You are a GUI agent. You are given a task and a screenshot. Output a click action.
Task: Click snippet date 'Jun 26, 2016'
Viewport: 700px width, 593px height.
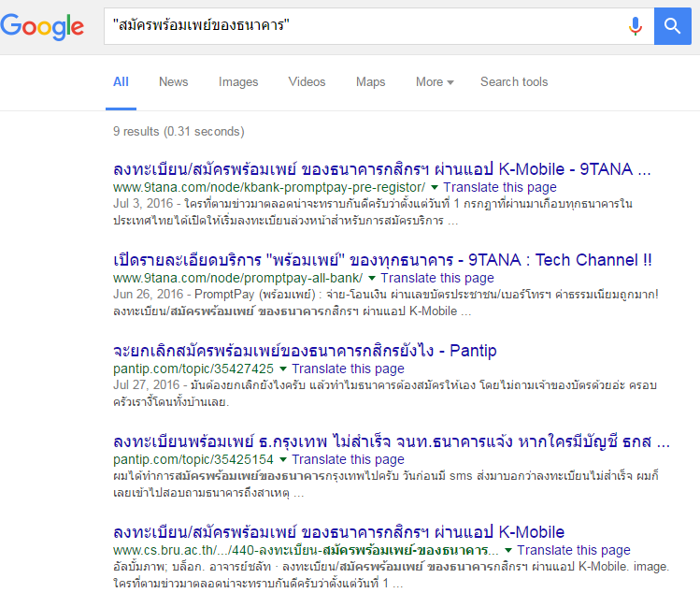149,294
